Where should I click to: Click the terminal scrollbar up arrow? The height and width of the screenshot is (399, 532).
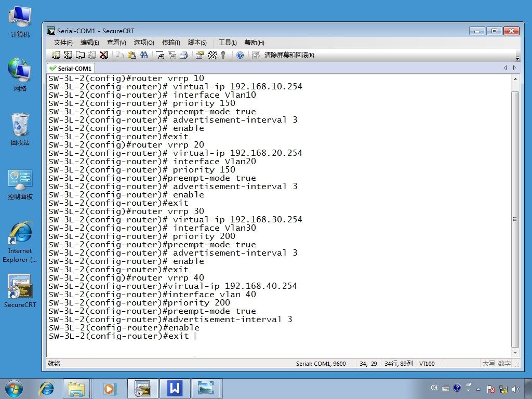[515, 79]
